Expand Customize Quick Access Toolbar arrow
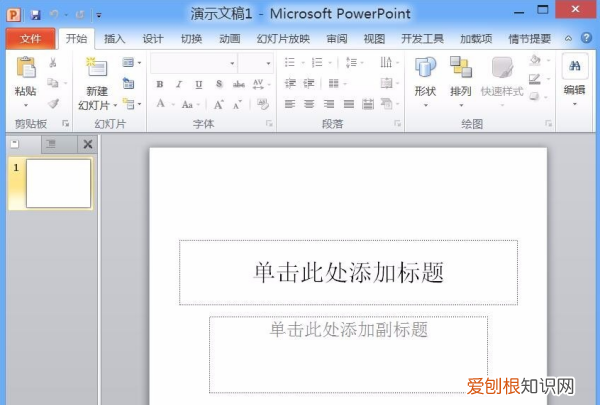 click(x=99, y=15)
